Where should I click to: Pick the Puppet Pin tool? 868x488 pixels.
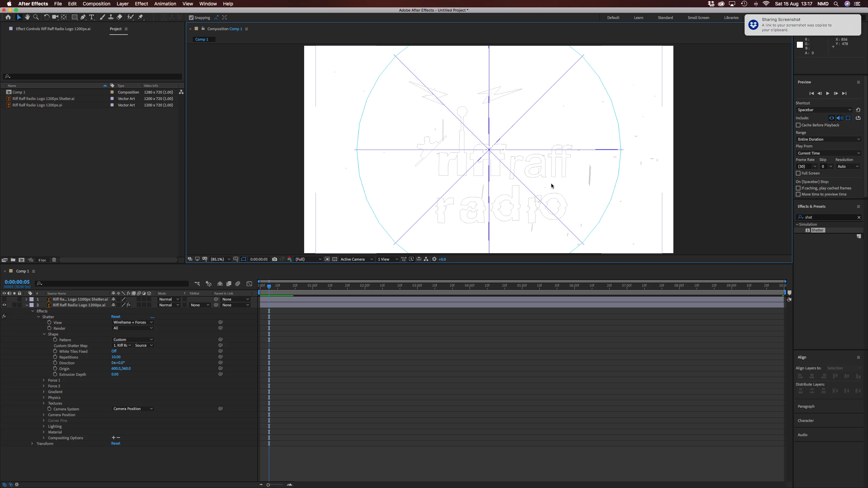[x=141, y=17]
